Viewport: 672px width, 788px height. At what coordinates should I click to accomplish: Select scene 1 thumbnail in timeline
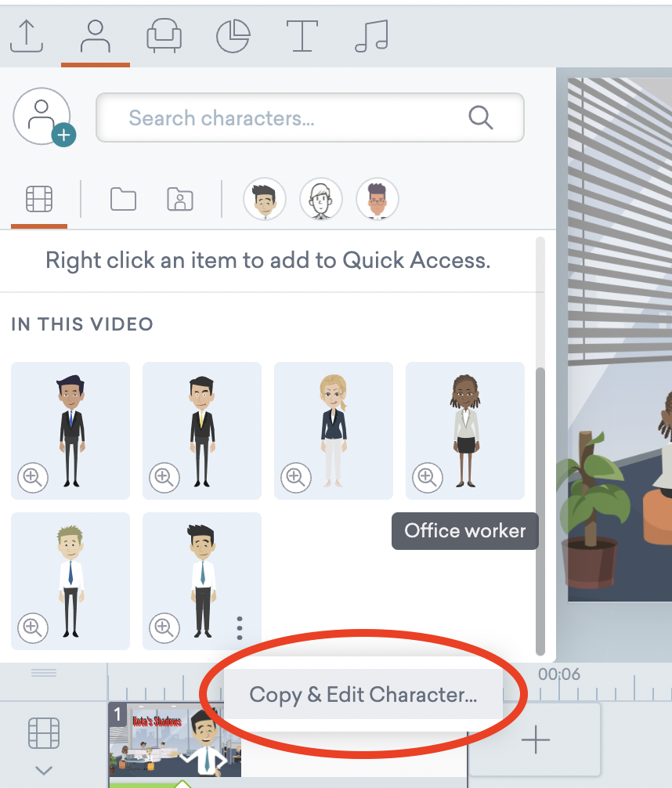click(175, 739)
